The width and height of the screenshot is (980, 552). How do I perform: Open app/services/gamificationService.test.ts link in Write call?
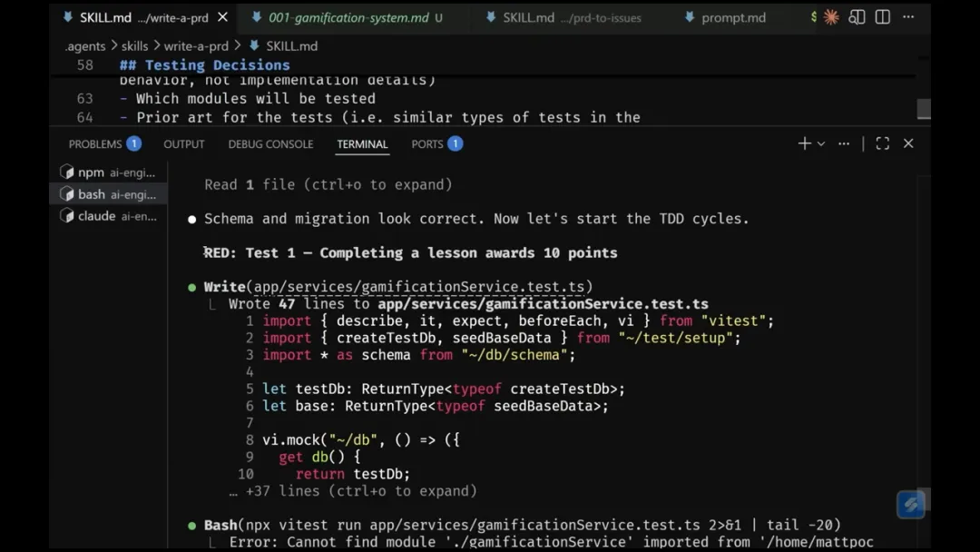coord(418,287)
